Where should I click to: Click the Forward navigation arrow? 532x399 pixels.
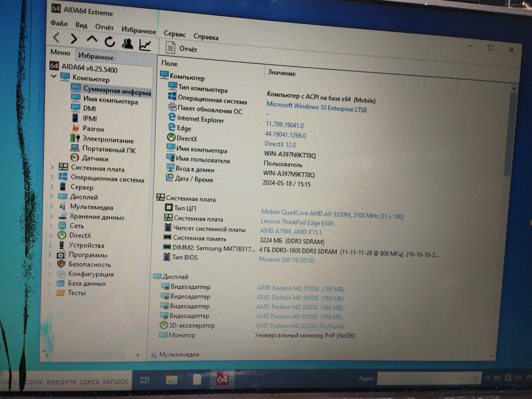pos(74,39)
